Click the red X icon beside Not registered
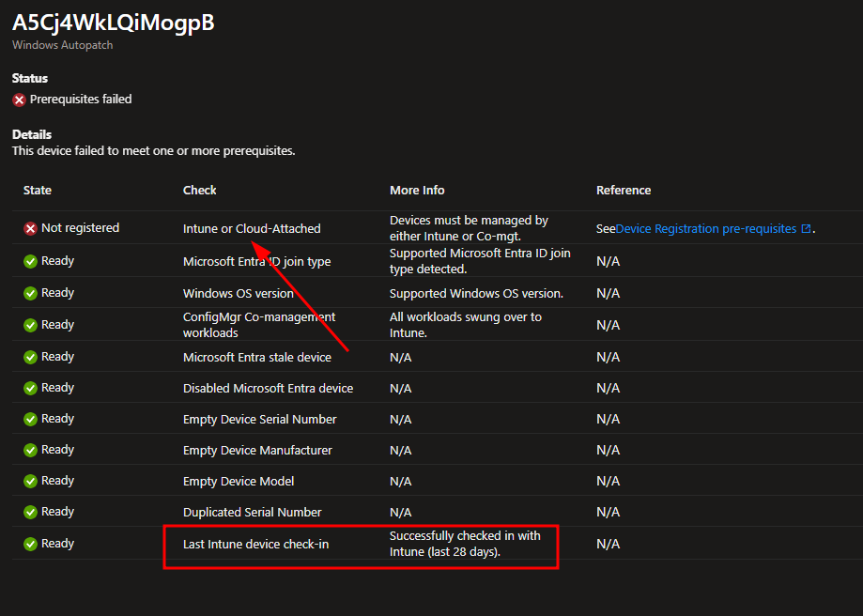This screenshot has height=616, width=863. tap(30, 228)
